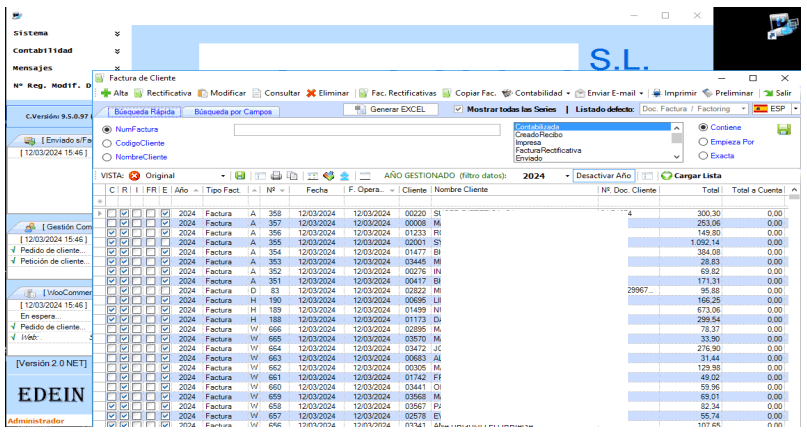807x432 pixels.
Task: Toggle Mostrar todas las Series checkbox
Action: tap(458, 109)
